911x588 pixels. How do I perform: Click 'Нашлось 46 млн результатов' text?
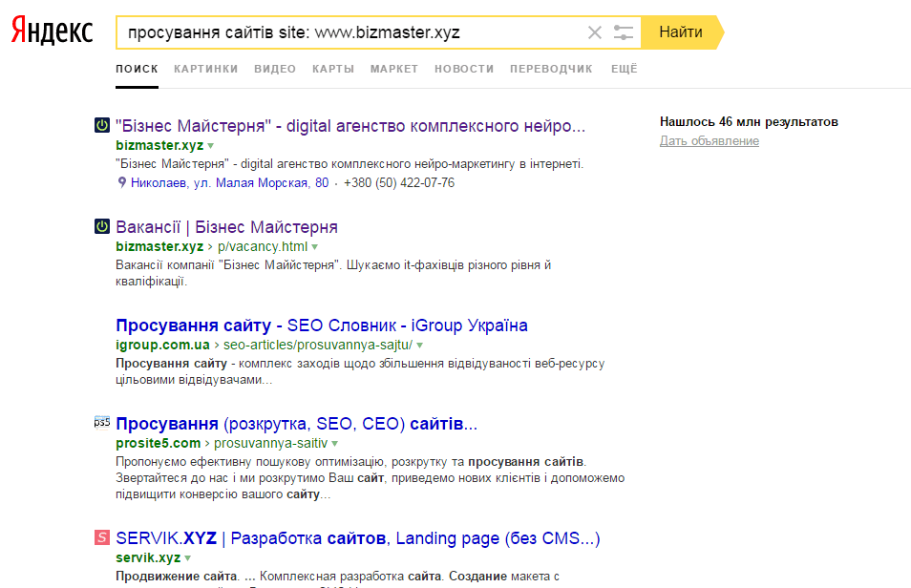[749, 121]
